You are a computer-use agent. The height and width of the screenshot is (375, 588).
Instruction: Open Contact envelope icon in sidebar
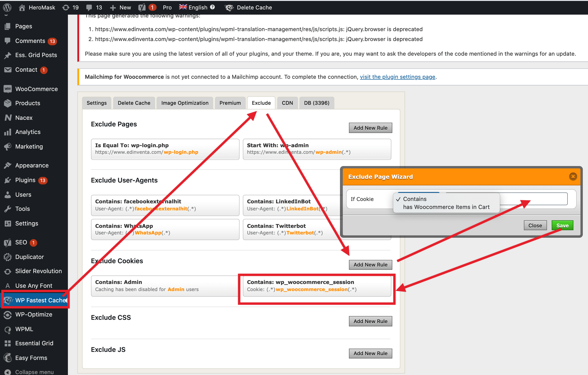click(x=8, y=70)
